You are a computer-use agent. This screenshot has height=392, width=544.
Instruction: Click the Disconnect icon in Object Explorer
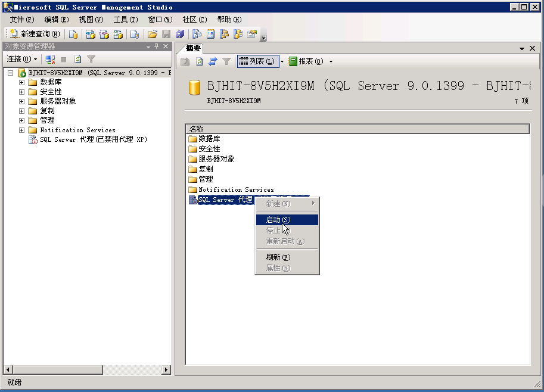50,60
